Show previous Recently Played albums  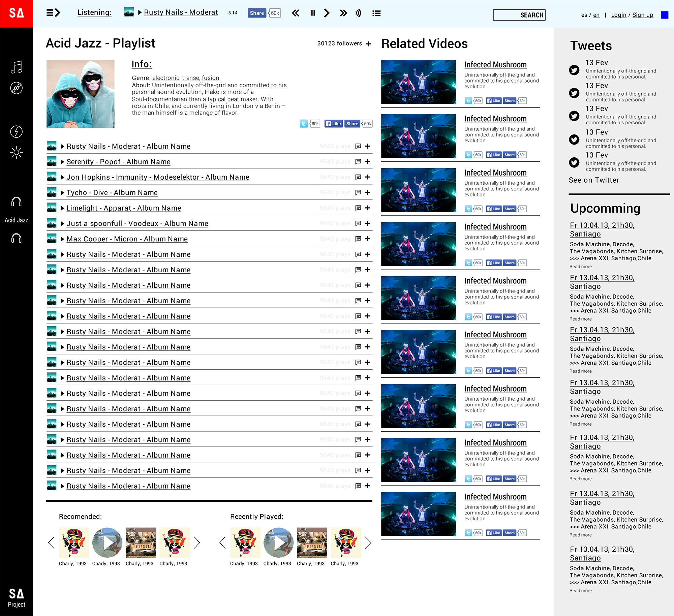point(222,543)
